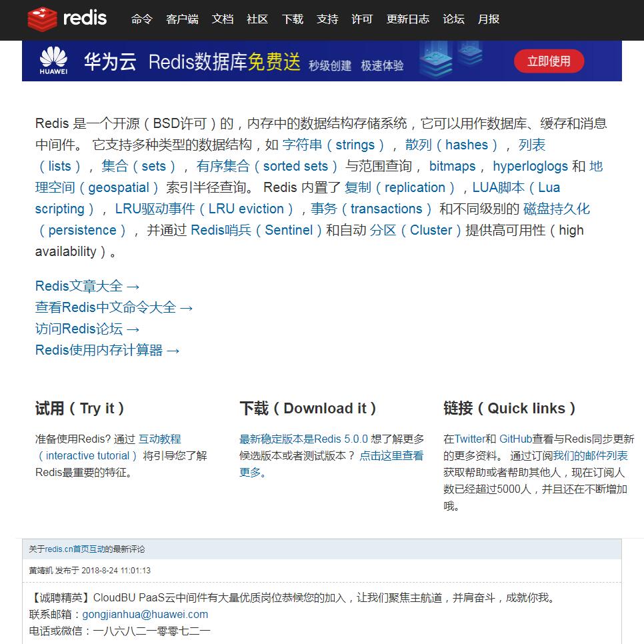Follow the 事务（transactions）link

tap(371, 209)
